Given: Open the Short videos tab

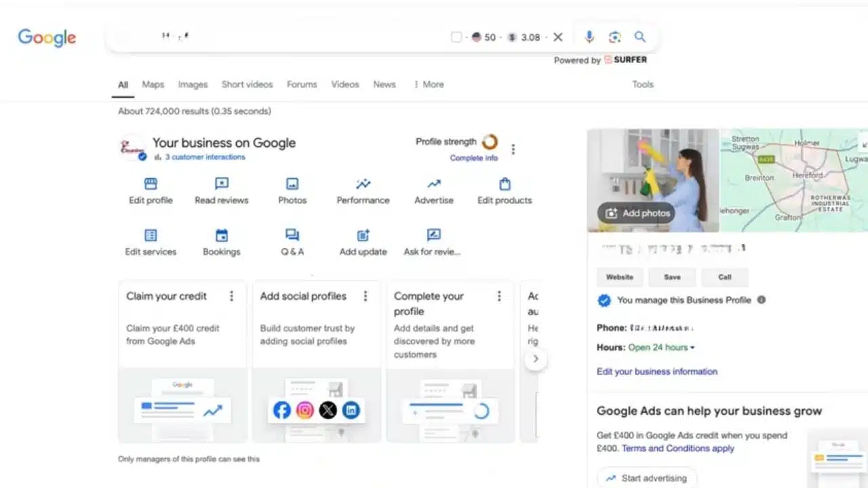Looking at the screenshot, I should point(247,85).
